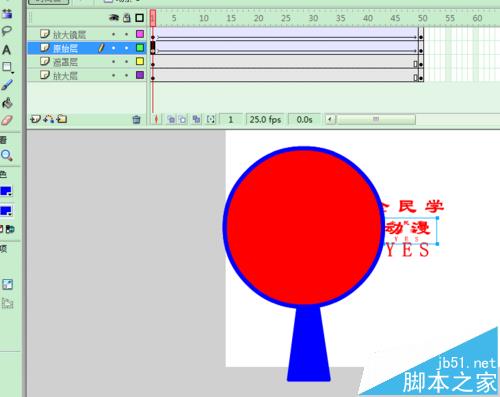This screenshot has width=500, height=397.
Task: Click frame 60 on the timeline ruler
Action: [477, 18]
